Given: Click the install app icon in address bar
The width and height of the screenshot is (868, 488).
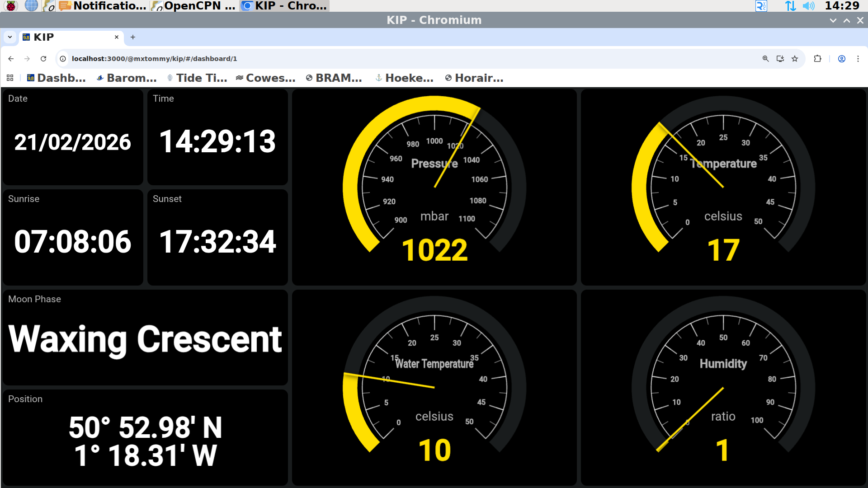Looking at the screenshot, I should (780, 59).
